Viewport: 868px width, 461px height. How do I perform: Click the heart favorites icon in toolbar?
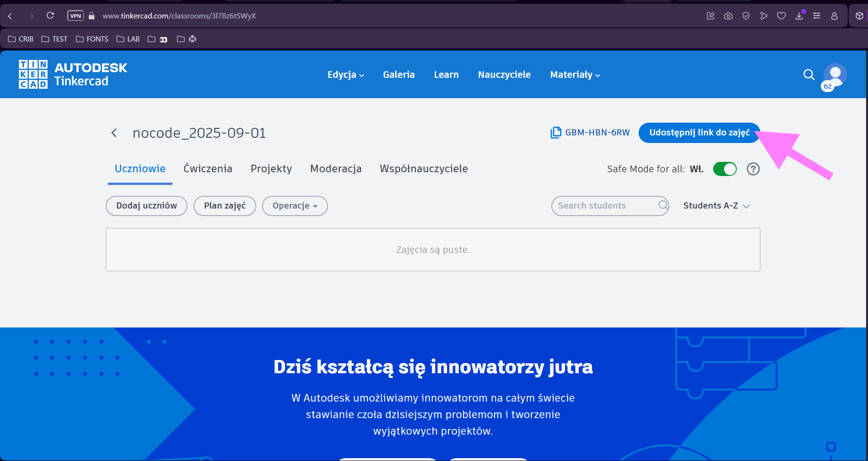coord(781,16)
